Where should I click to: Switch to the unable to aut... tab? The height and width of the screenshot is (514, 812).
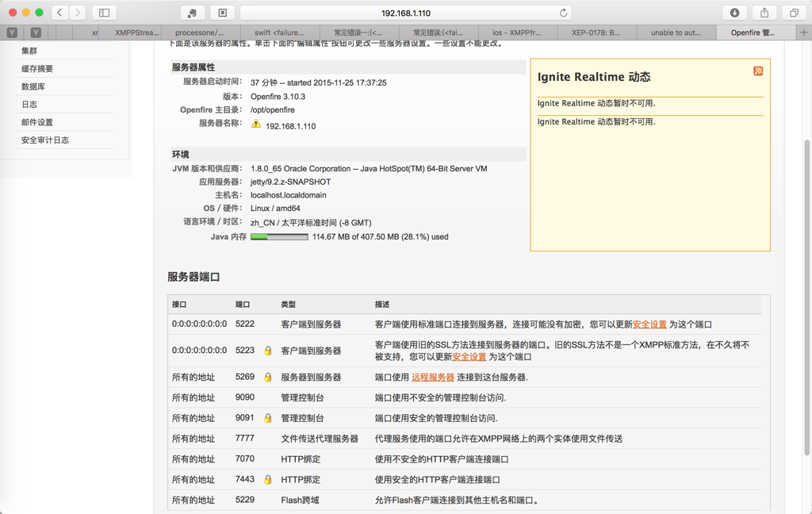676,33
